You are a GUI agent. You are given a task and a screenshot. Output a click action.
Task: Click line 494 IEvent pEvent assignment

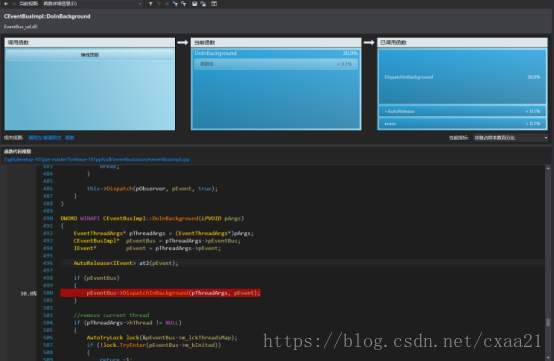tap(147, 248)
